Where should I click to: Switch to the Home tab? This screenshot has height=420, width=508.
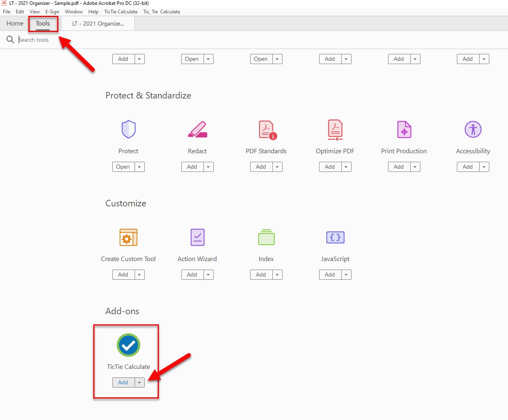15,24
